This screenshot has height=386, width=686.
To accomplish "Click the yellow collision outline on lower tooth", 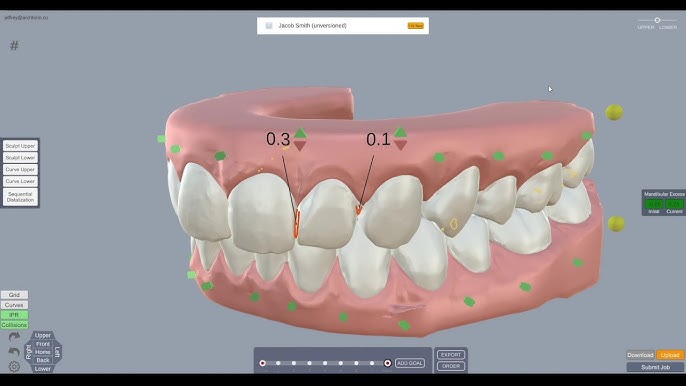I will coord(454,224).
